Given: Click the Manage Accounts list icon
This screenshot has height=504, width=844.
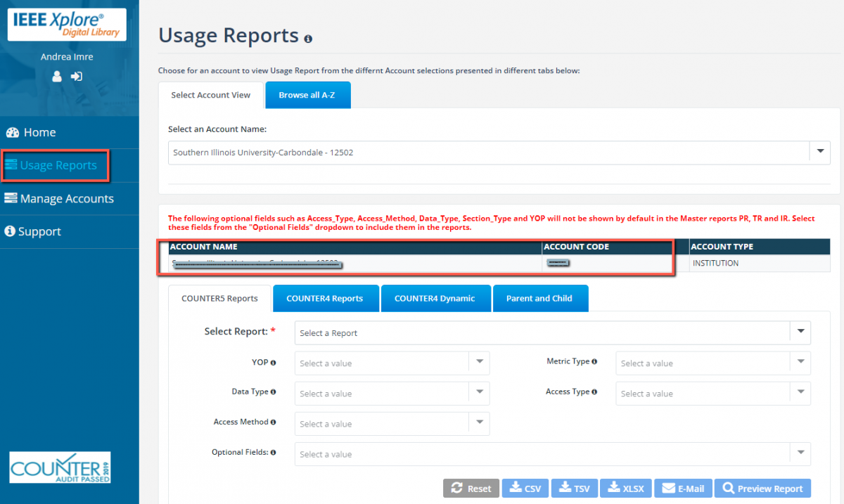Looking at the screenshot, I should [11, 198].
